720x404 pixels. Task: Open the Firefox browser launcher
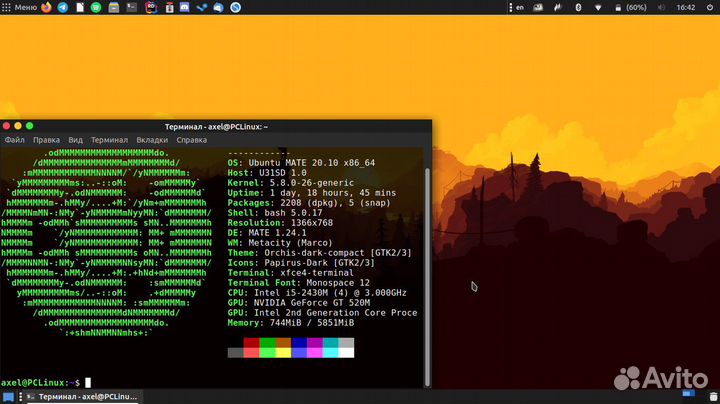coord(48,7)
